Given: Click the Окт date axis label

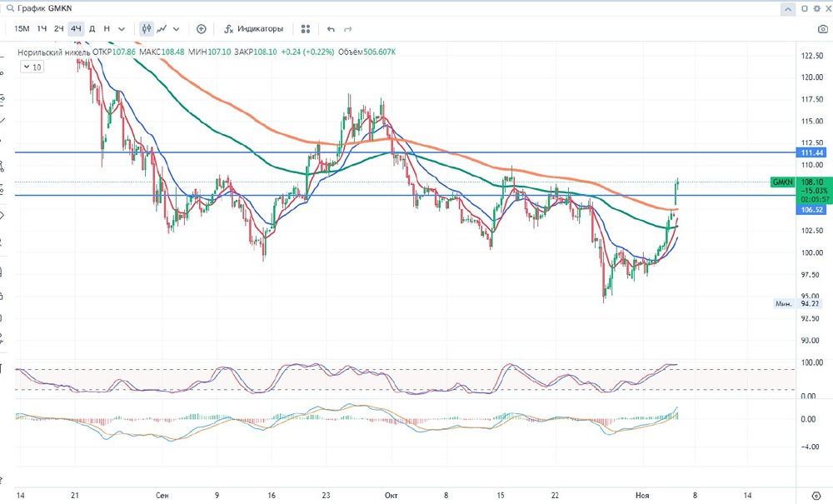Looking at the screenshot, I should tap(391, 495).
